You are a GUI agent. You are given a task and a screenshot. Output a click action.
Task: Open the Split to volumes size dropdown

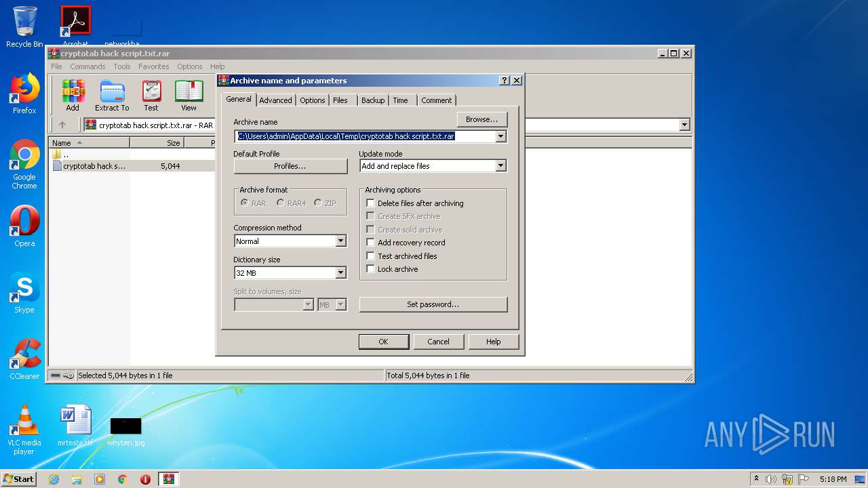click(x=308, y=305)
